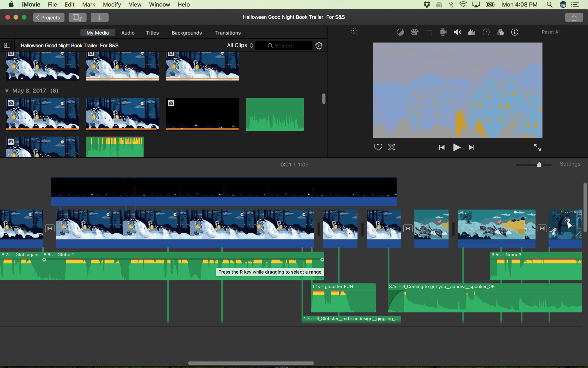588x368 pixels.
Task: Click the Share button icon
Action: click(x=574, y=17)
